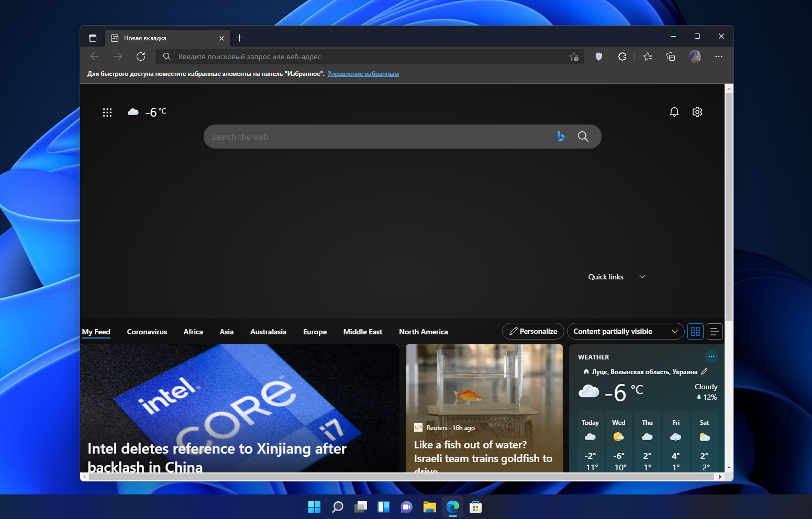Click the magnifier search button
This screenshot has width=812, height=519.
[583, 137]
